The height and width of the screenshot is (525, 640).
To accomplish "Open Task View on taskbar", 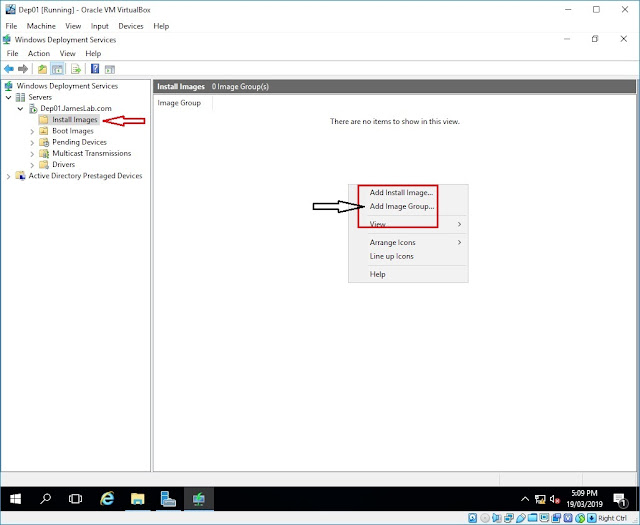I will (76, 498).
